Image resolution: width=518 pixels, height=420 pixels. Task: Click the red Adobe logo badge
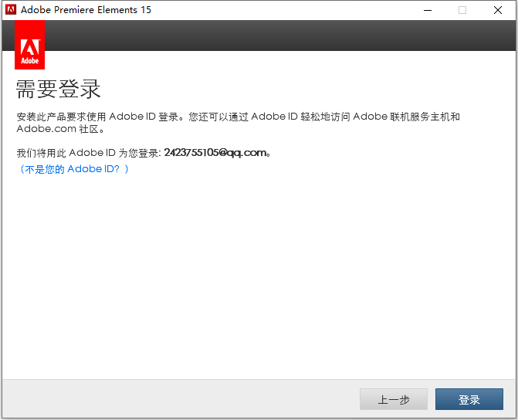30,45
